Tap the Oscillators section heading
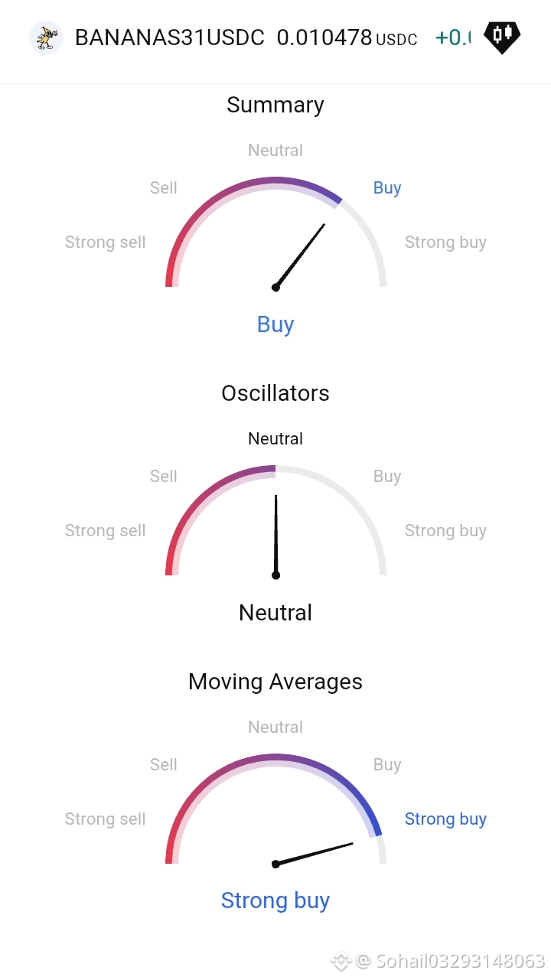The height and width of the screenshot is (980, 551). click(x=275, y=393)
